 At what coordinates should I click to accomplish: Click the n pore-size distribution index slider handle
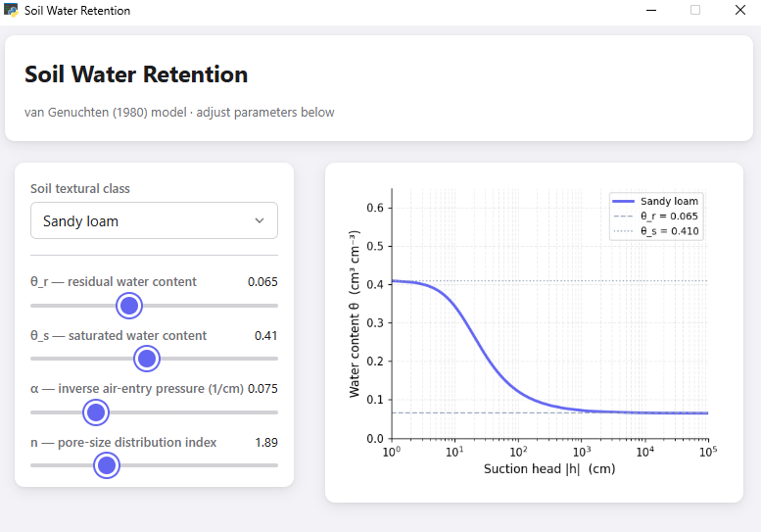[107, 465]
